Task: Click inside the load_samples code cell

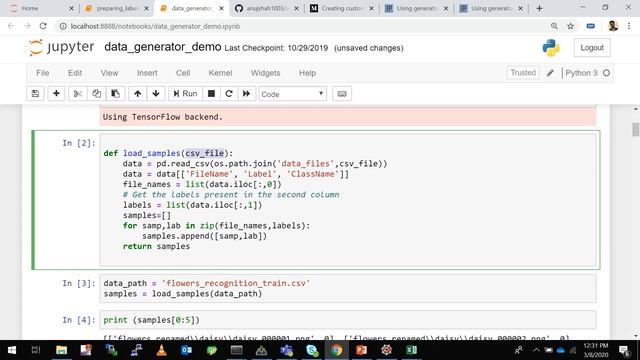Action: coord(348,200)
